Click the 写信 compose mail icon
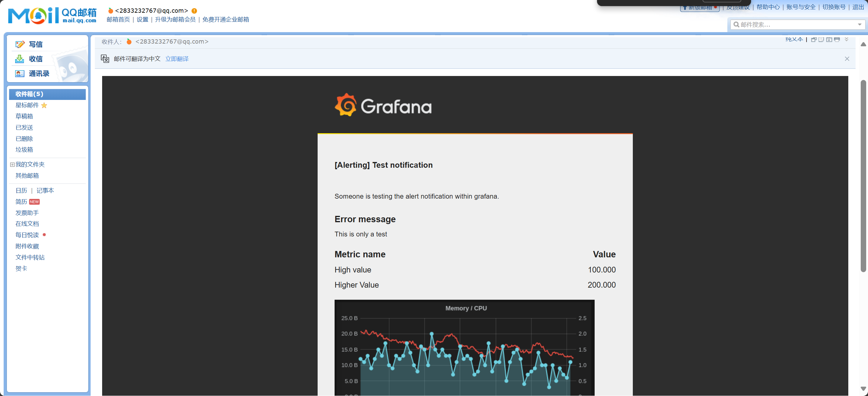The image size is (868, 396). click(20, 45)
